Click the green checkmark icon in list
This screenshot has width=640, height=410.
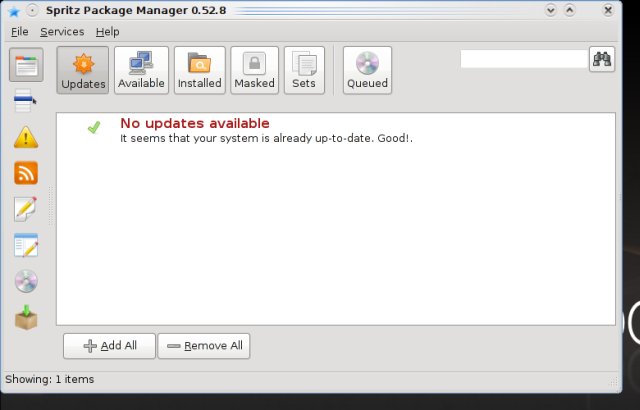(x=94, y=127)
